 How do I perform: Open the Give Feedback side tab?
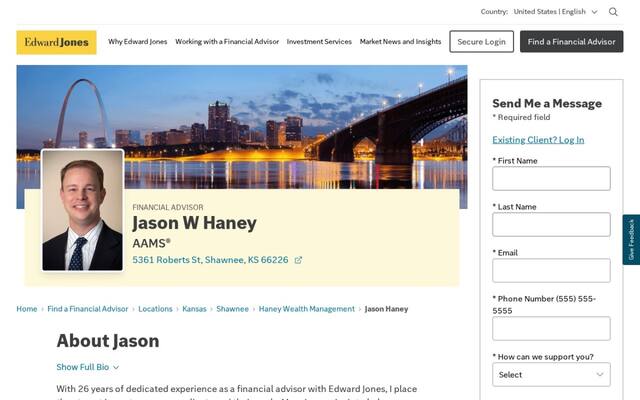[x=631, y=240]
